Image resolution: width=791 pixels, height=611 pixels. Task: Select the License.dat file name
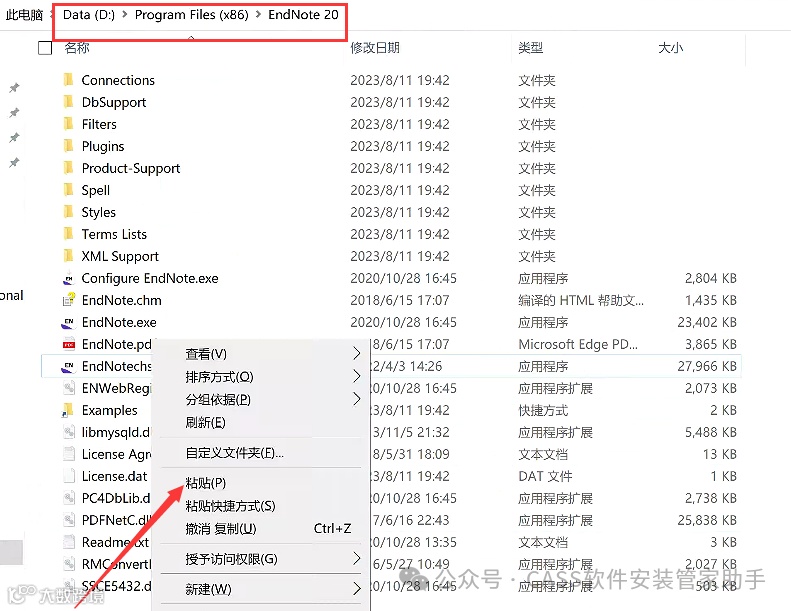pos(115,476)
